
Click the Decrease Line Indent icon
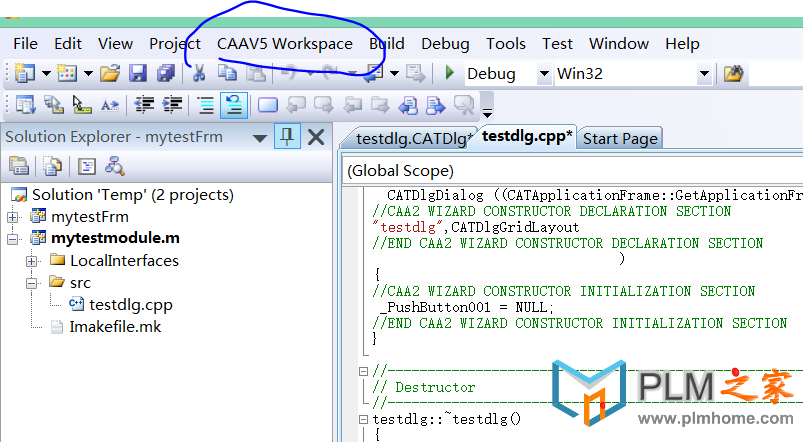144,105
